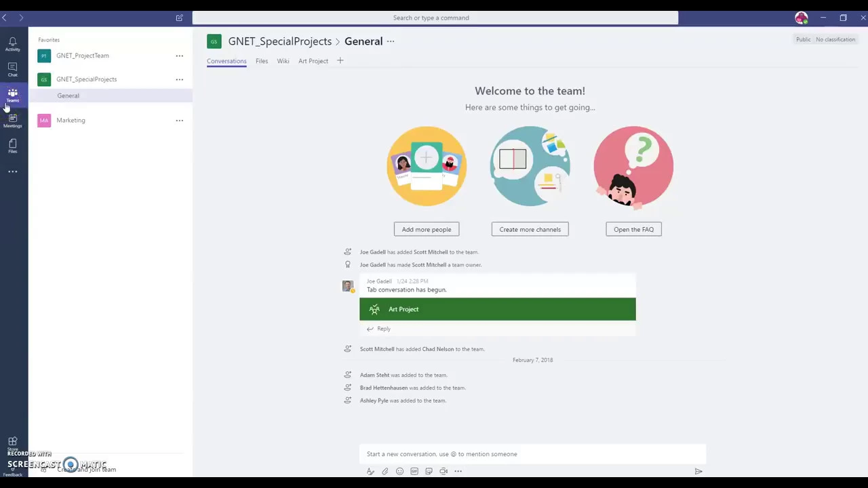Open the Art Project tab
Viewport: 868px width, 488px height.
(313, 61)
